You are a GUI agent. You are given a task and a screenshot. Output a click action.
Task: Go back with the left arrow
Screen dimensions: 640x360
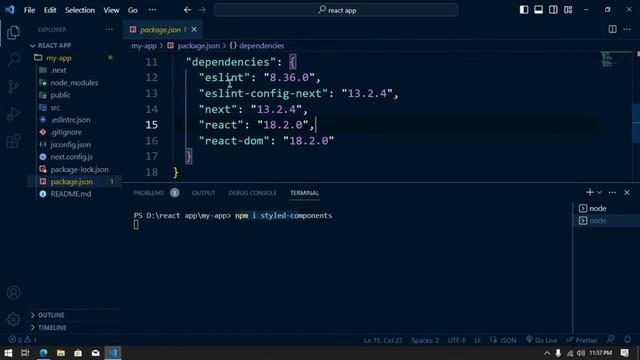187,10
